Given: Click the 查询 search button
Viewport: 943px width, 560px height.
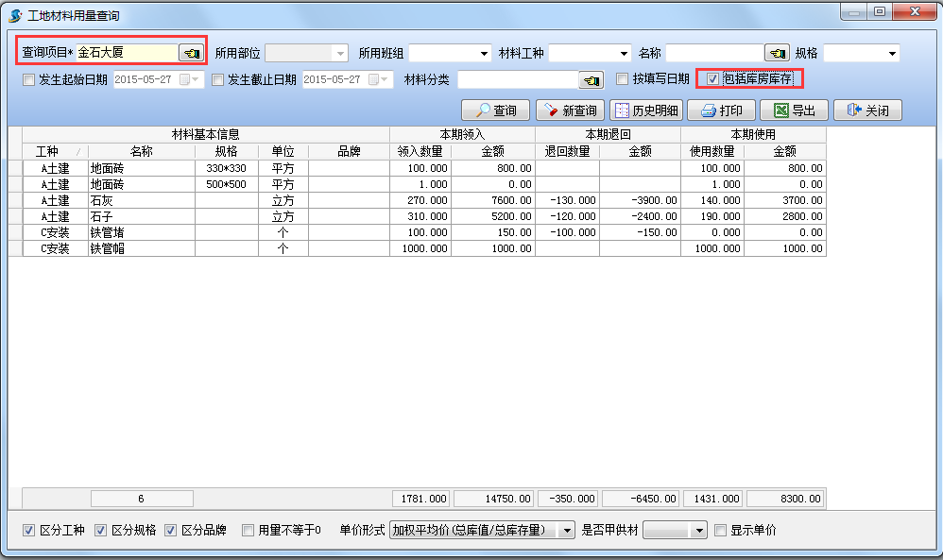Looking at the screenshot, I should 496,110.
